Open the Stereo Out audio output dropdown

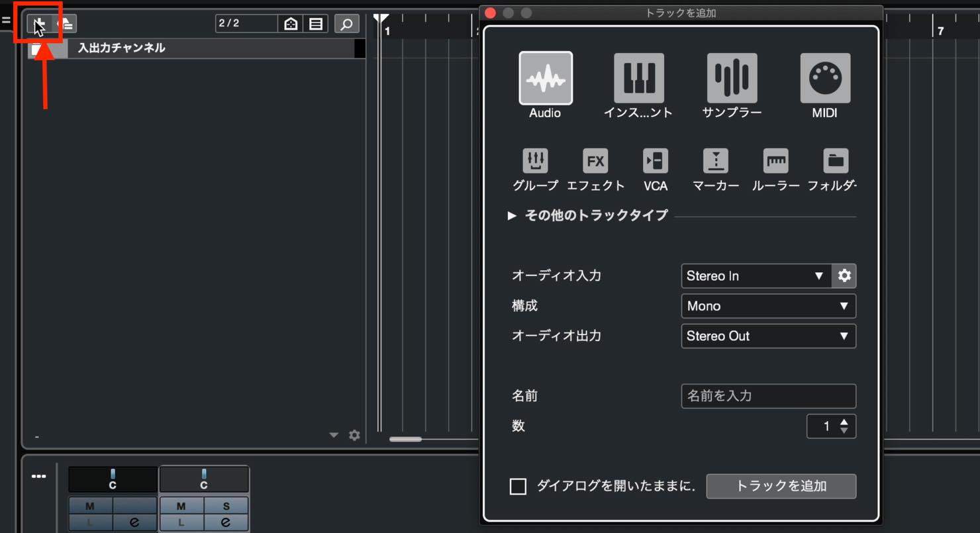(x=768, y=336)
